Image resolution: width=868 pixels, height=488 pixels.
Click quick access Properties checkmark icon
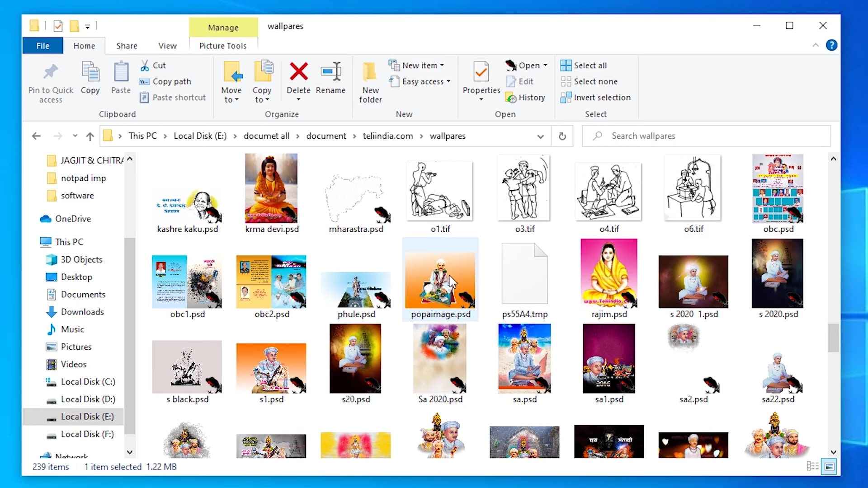click(58, 26)
